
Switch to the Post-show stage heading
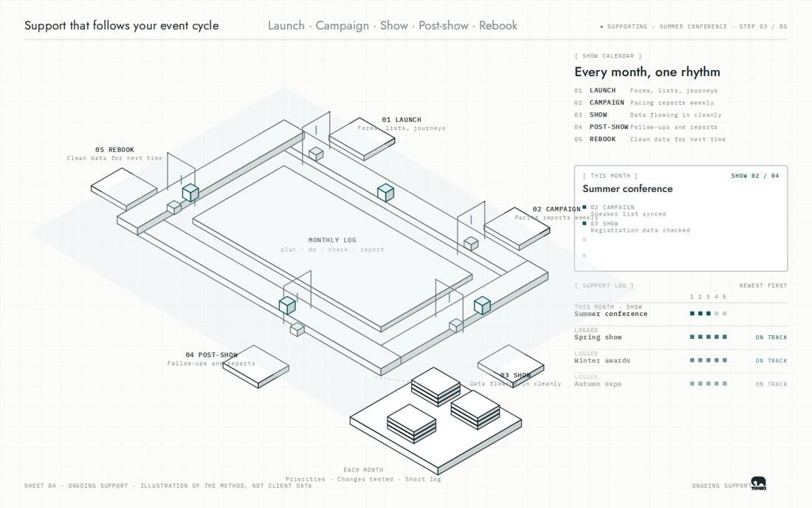(444, 25)
